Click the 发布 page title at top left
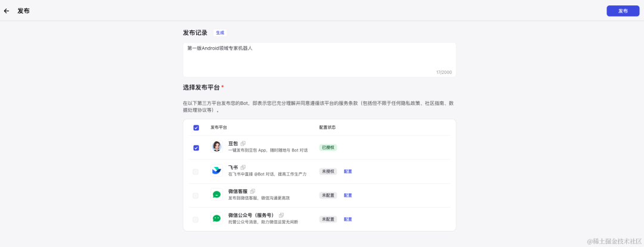 click(23, 11)
